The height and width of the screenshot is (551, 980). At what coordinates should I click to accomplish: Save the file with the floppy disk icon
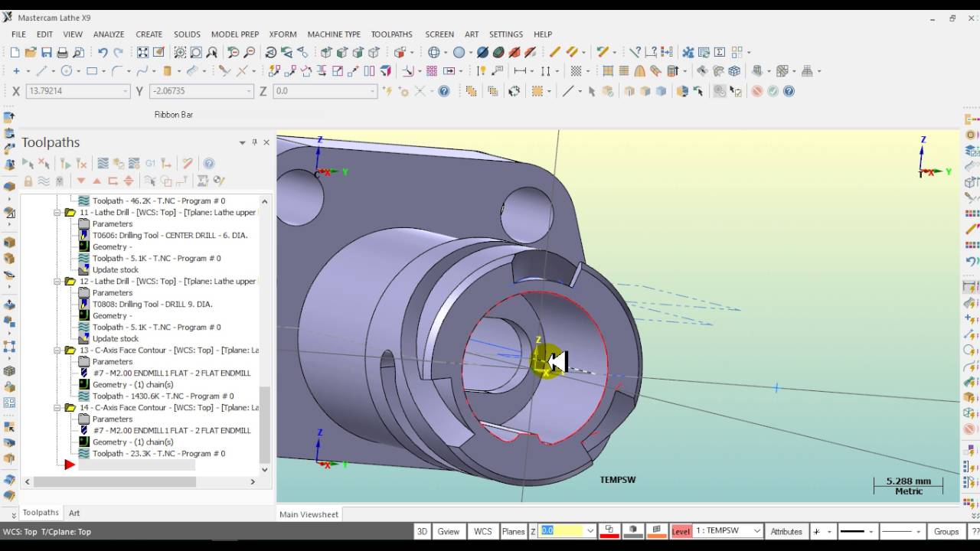pyautogui.click(x=47, y=53)
